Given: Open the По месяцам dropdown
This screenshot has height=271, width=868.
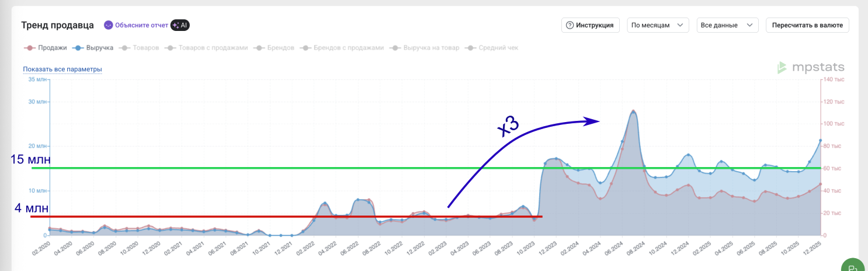Looking at the screenshot, I should (x=658, y=25).
